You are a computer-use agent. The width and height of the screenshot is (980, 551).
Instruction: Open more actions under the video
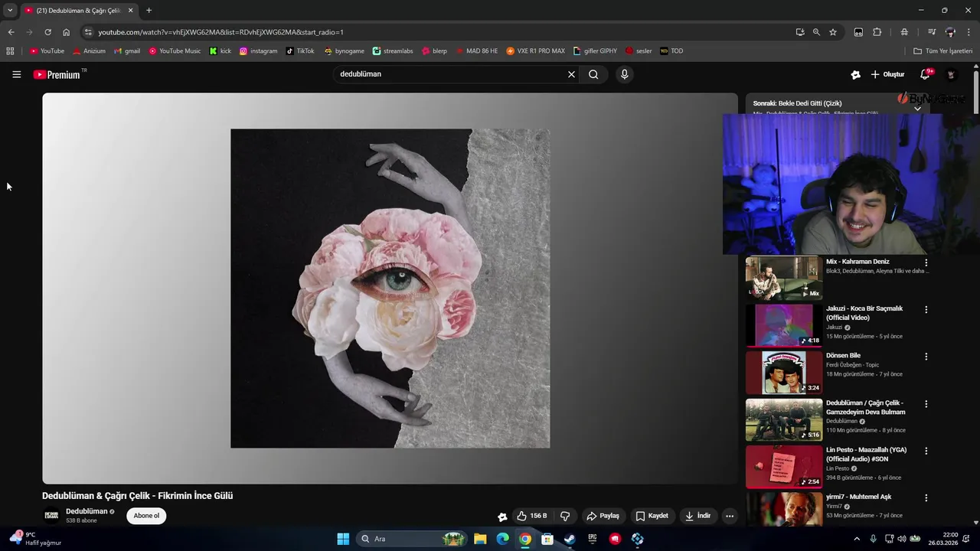(730, 516)
